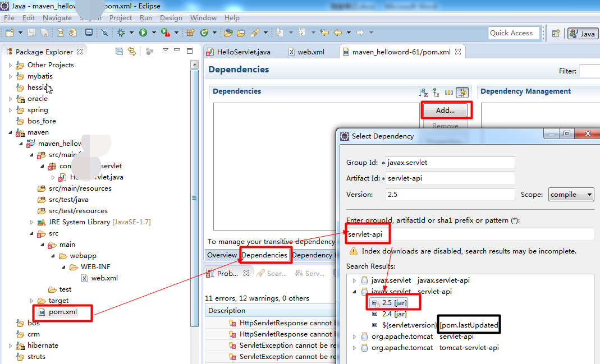
Task: Click the New Java Class icon
Action: pyautogui.click(x=204, y=33)
